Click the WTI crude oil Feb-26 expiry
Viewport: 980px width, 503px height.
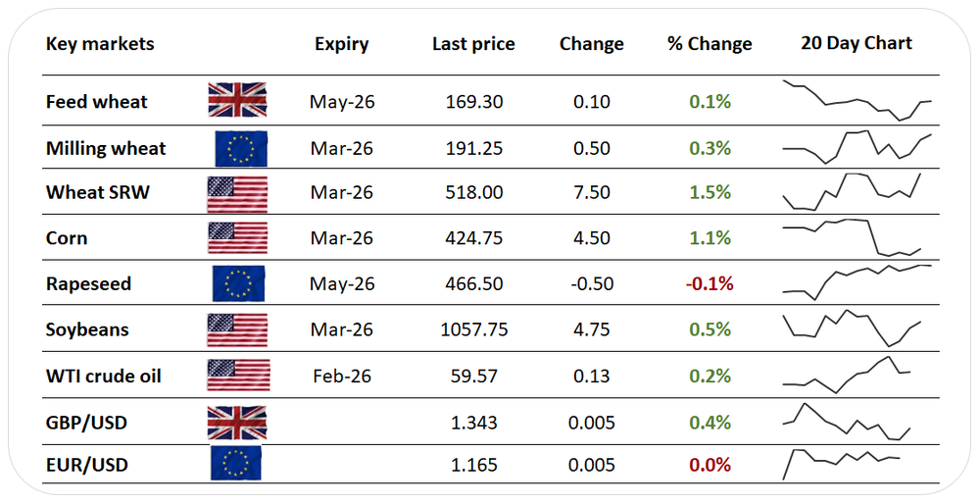pyautogui.click(x=341, y=376)
